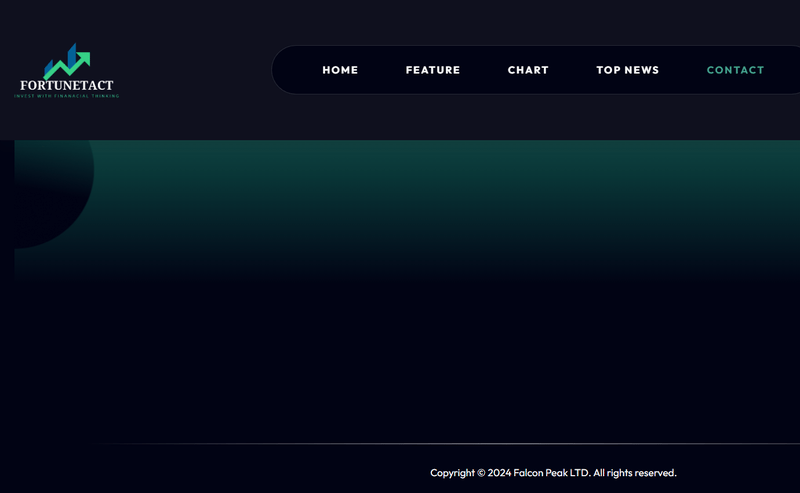Click the FORTUNETACT logo wordmark
Screen dimensions: 800x493
click(67, 85)
